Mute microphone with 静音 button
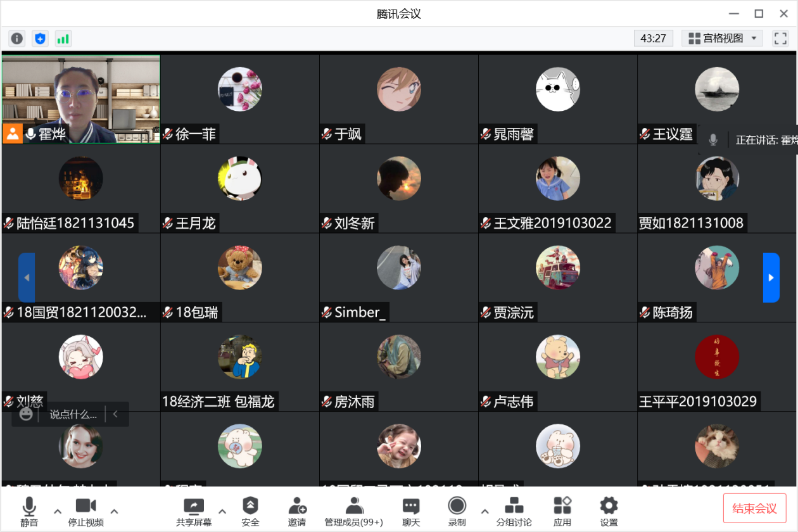798x532 pixels. [29, 512]
